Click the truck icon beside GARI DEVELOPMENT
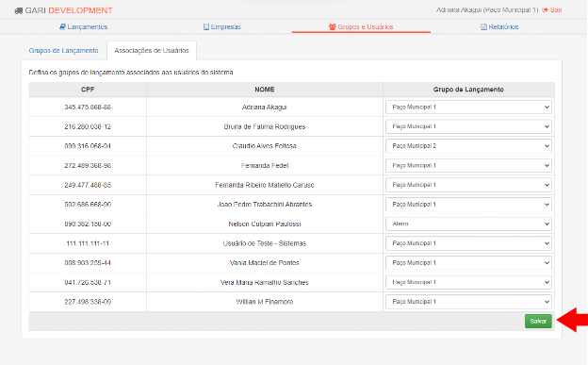Screen dimensions: 588x365 (x=19, y=11)
